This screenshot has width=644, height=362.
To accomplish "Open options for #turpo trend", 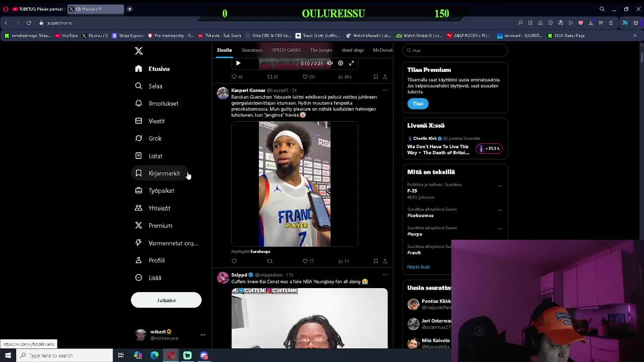I will pos(500,229).
